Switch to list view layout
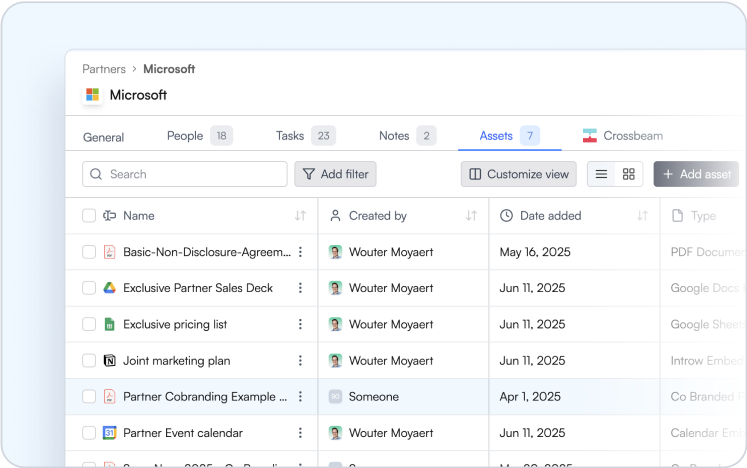Screen dimensions: 747x468 (x=601, y=174)
